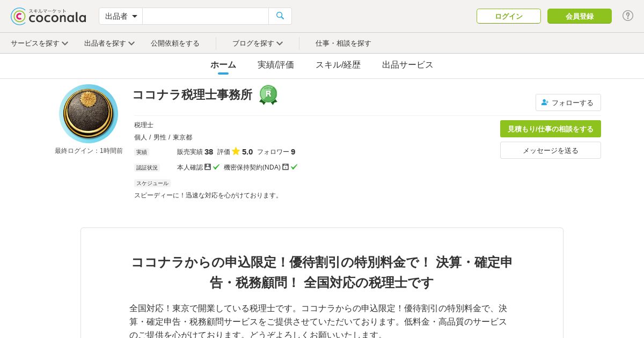Image resolution: width=644 pixels, height=338 pixels.
Task: Click the スケジュール label
Action: tap(152, 183)
